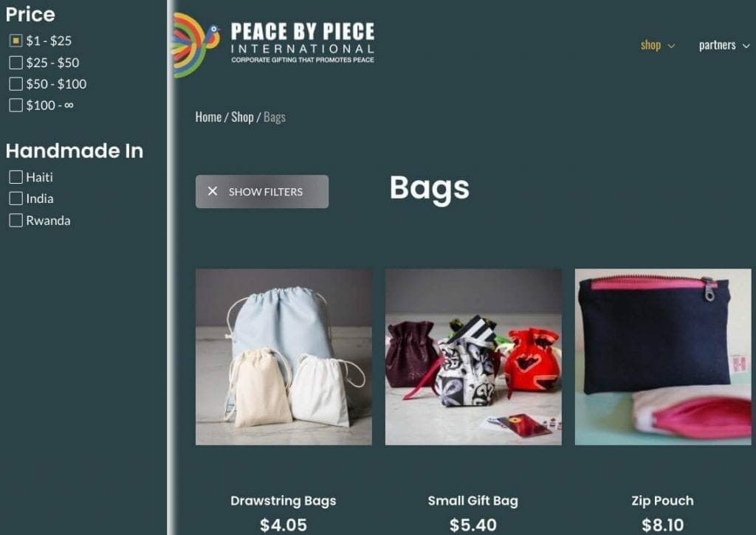Enable the $50 - $100 price filter
756x535 pixels.
tap(16, 84)
